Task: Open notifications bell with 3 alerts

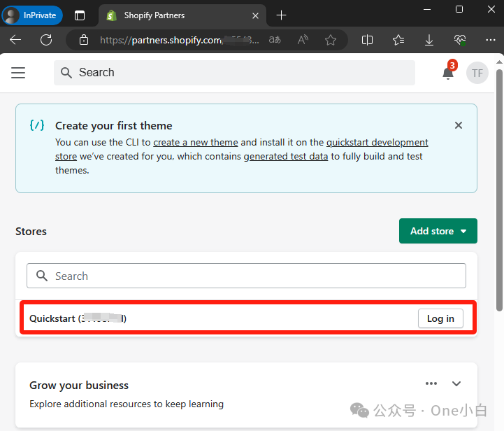Action: pos(448,72)
